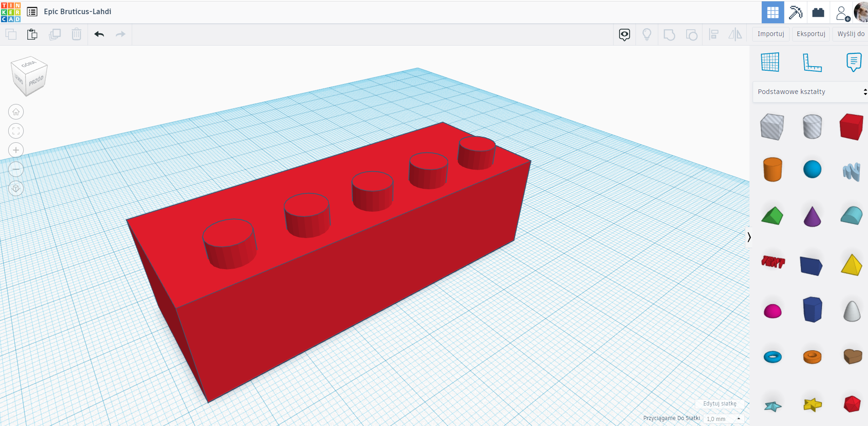Collapse the shapes panel with chevron

[749, 237]
